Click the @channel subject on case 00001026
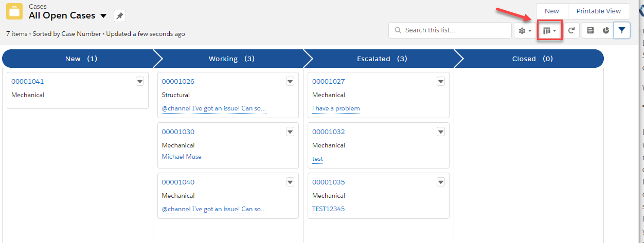The height and width of the screenshot is (243, 644). 214,108
